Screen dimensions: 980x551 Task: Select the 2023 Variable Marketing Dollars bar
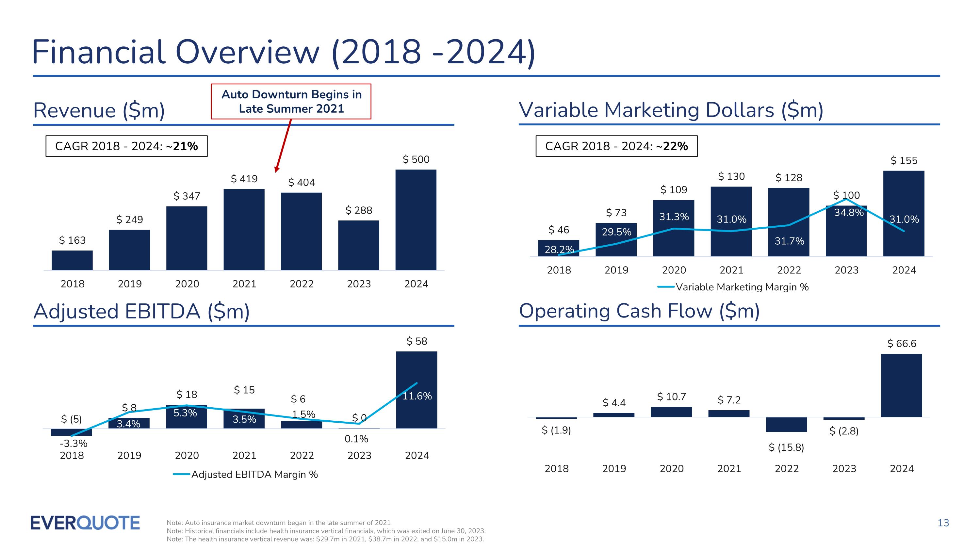pos(846,238)
